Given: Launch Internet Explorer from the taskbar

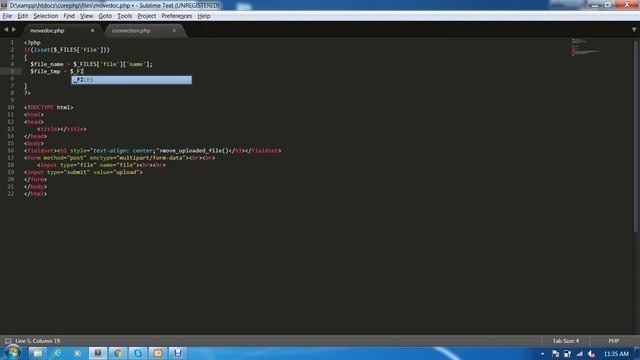Looking at the screenshot, I should 58,353.
